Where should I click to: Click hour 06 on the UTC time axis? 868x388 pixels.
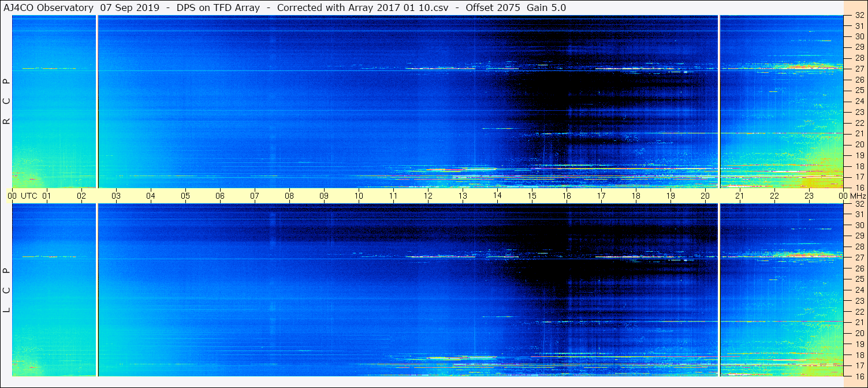(220, 196)
